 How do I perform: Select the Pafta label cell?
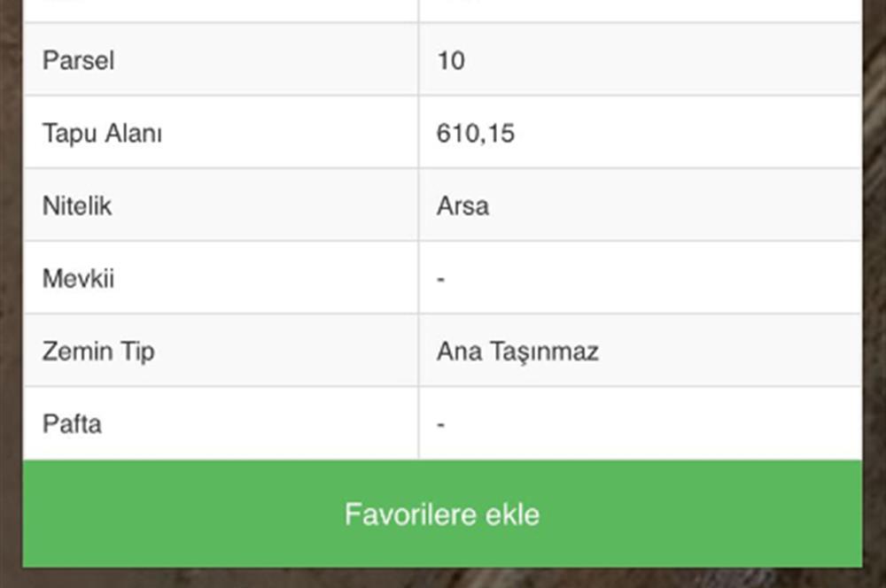[x=221, y=423]
